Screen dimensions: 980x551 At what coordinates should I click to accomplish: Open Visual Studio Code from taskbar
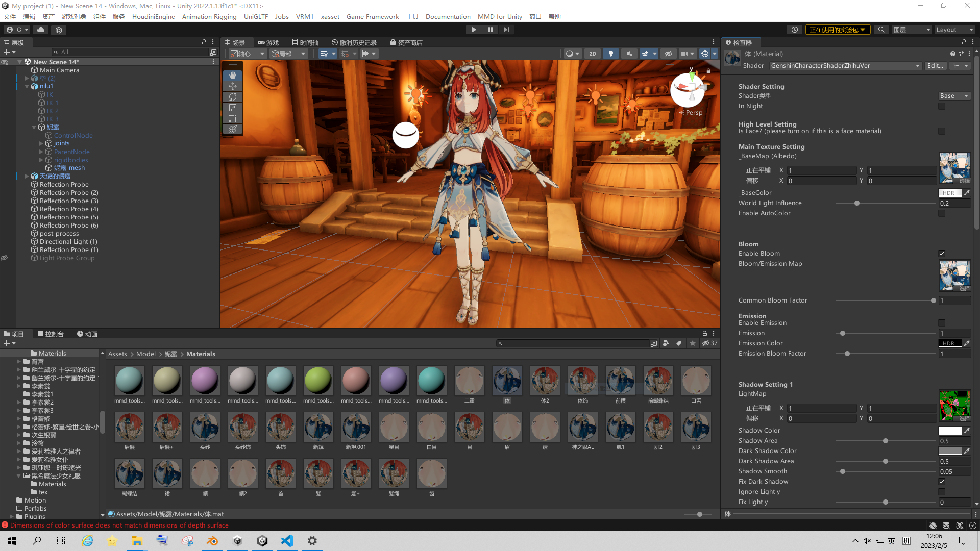click(287, 541)
